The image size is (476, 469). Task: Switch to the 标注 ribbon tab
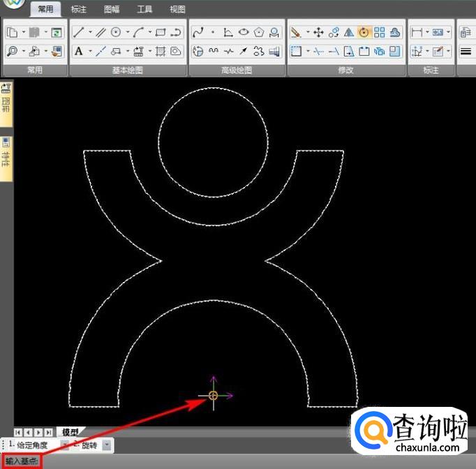[79, 10]
